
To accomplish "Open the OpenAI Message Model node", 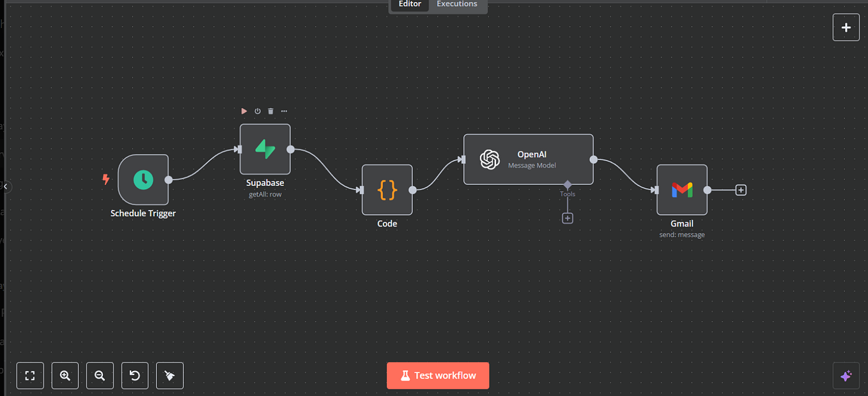I will point(528,159).
